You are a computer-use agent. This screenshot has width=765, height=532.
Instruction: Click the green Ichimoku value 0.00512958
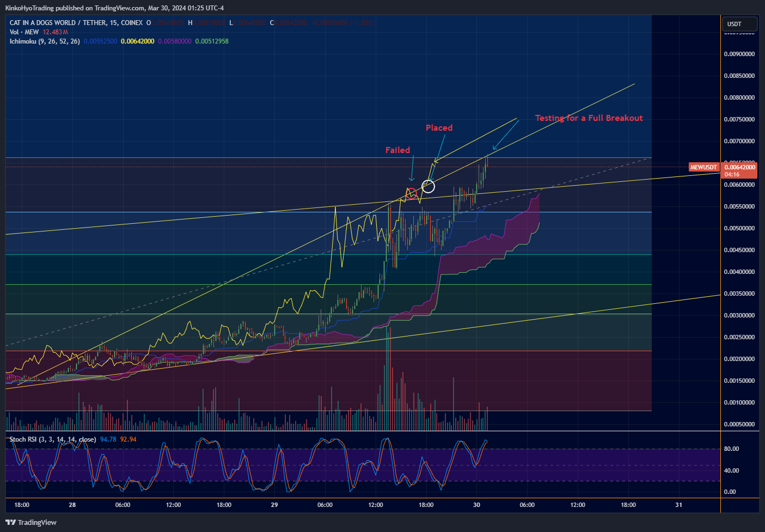click(x=212, y=41)
